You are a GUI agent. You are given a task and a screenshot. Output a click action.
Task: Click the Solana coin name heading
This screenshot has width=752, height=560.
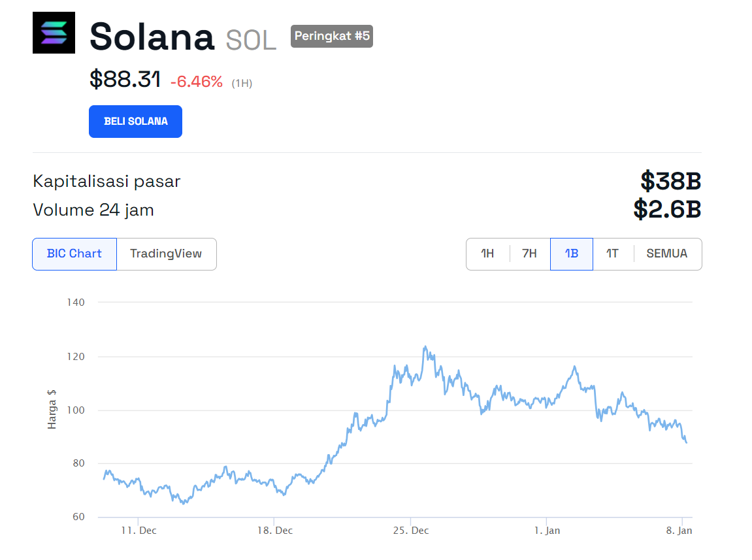(152, 37)
